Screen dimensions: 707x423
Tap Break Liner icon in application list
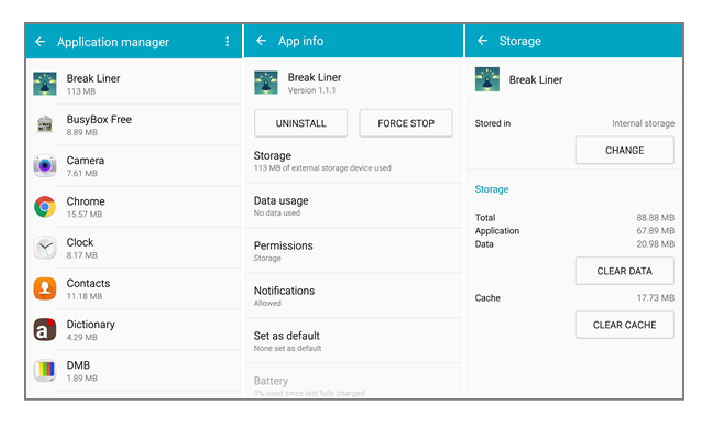[x=45, y=84]
